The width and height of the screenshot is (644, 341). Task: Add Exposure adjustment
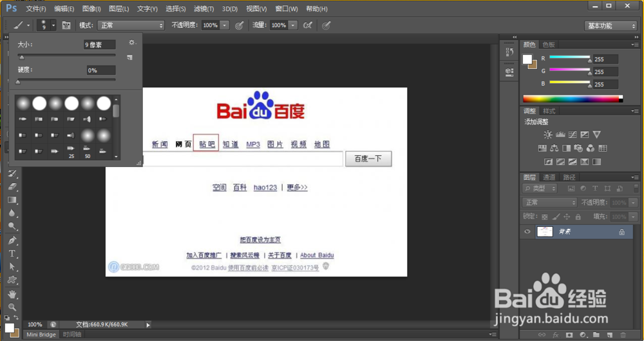(585, 135)
